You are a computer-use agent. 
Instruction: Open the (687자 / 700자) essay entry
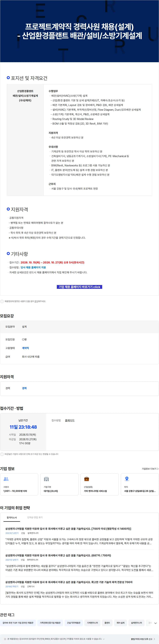58,556
